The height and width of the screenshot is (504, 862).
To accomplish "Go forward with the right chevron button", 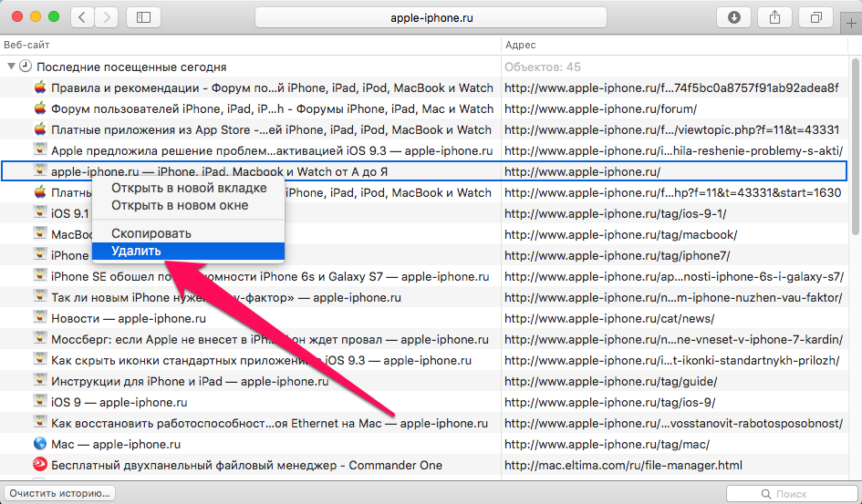I will click(x=106, y=17).
